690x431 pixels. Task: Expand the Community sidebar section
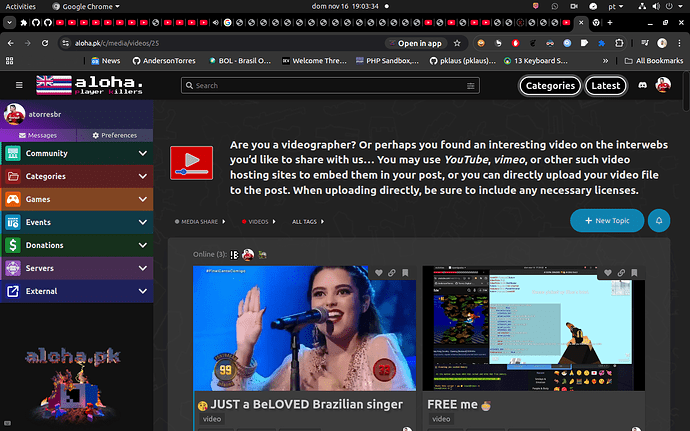click(x=143, y=153)
